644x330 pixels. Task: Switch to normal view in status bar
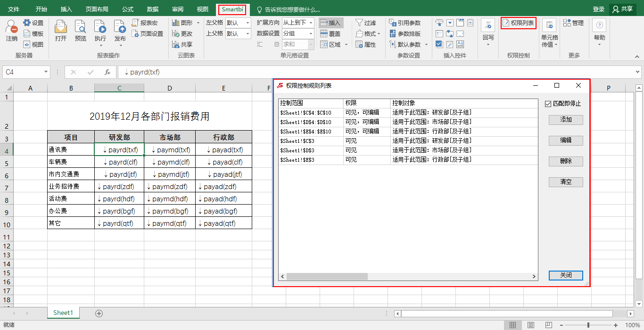coord(512,325)
